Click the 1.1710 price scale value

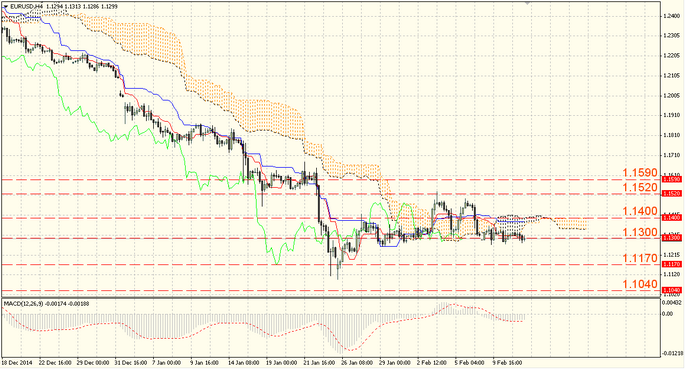pyautogui.click(x=672, y=155)
